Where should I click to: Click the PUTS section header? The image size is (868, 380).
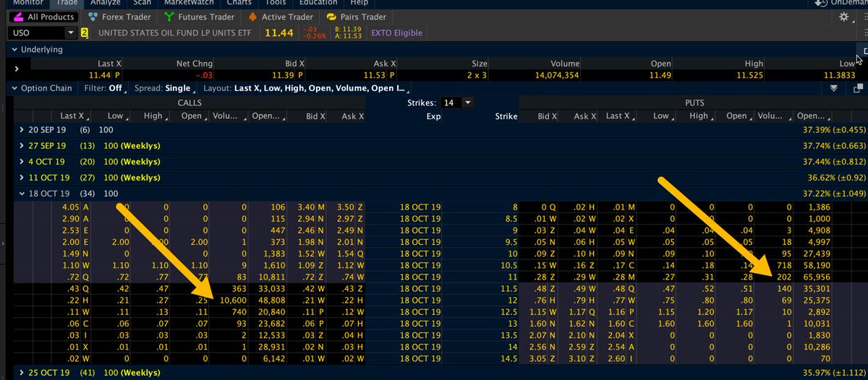[694, 103]
